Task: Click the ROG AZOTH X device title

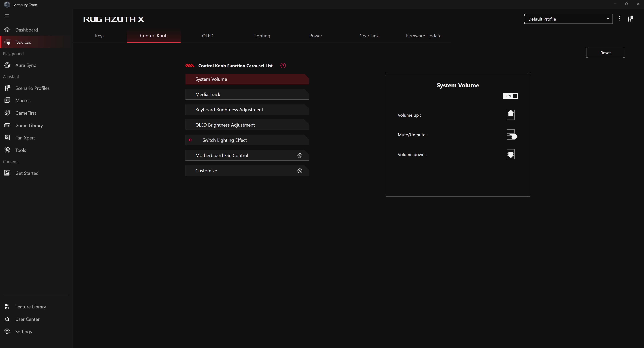Action: tap(114, 19)
